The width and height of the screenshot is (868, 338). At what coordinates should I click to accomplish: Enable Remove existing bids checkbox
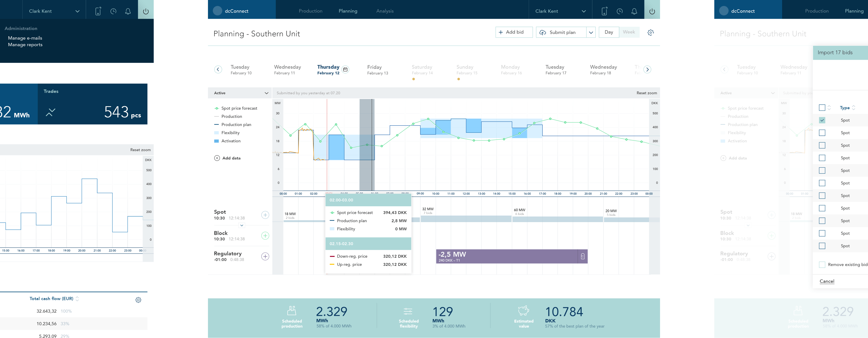822,265
